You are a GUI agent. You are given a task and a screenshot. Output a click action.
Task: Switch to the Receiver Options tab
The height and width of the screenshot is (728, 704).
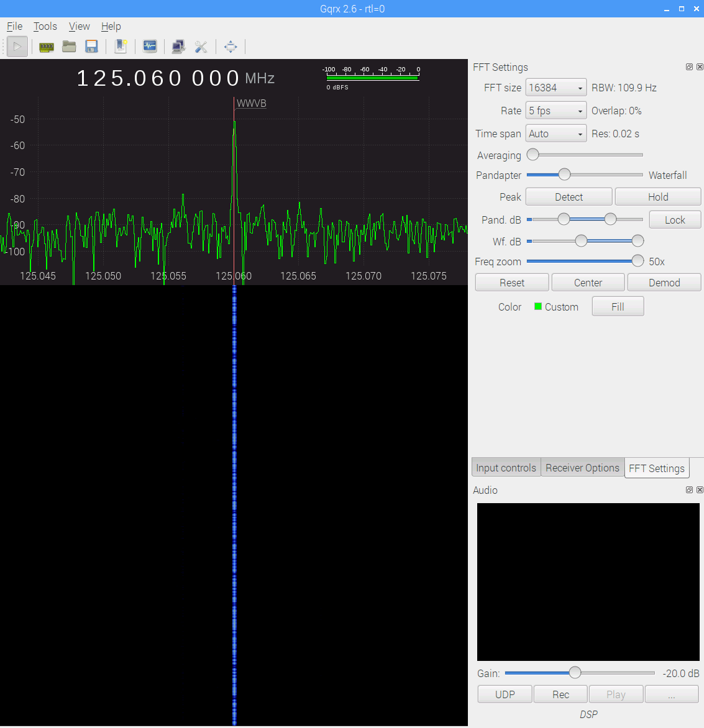click(x=582, y=468)
